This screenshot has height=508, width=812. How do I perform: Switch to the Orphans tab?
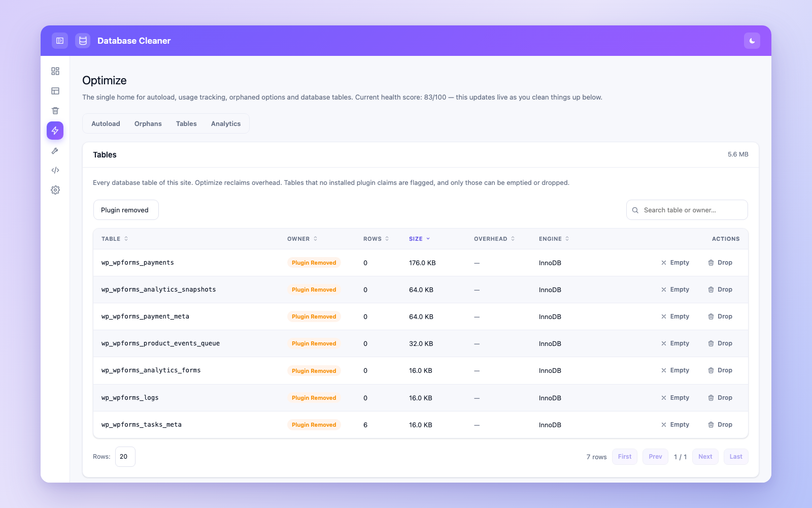(x=148, y=123)
